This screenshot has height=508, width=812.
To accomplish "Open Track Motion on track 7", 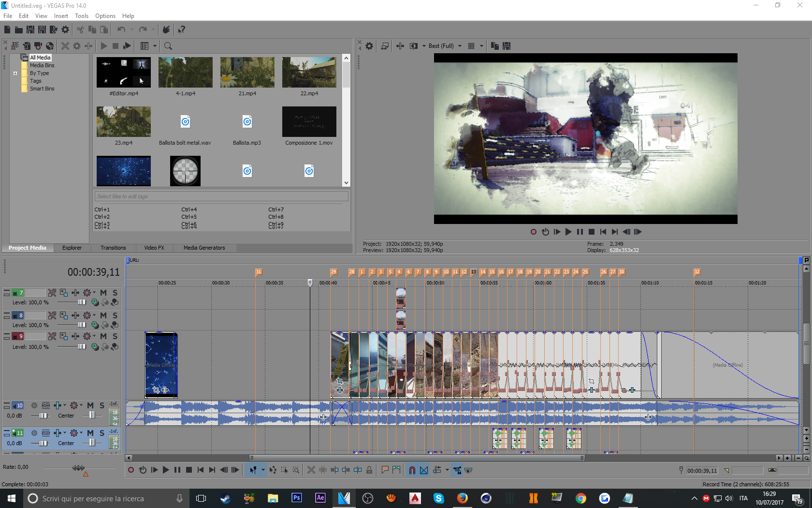I will 64,293.
